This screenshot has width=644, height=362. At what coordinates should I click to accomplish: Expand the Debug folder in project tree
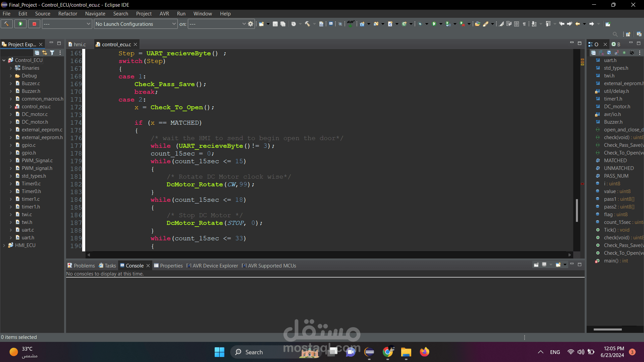click(x=10, y=76)
